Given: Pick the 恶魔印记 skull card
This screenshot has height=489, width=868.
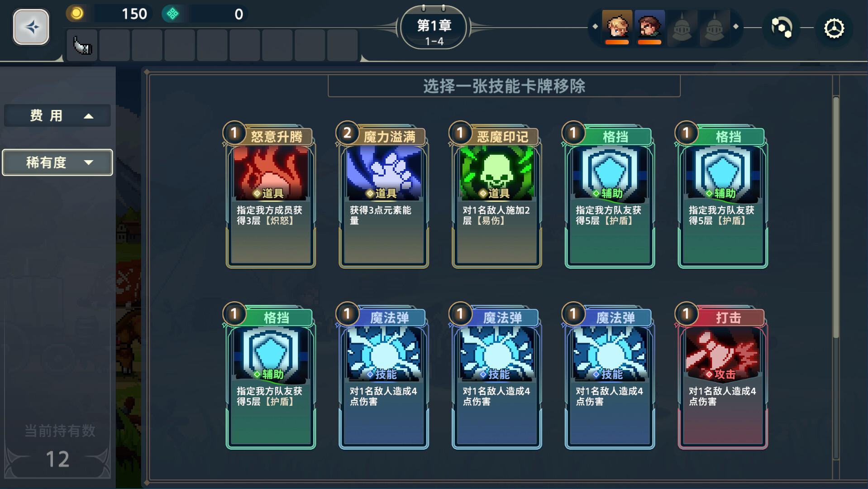Looking at the screenshot, I should [496, 195].
